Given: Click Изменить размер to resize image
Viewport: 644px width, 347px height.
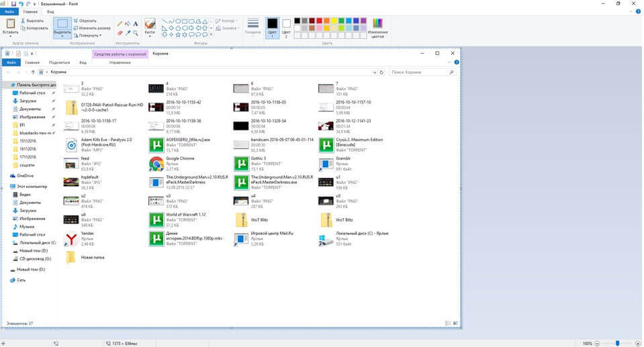Looking at the screenshot, I should pos(92,28).
